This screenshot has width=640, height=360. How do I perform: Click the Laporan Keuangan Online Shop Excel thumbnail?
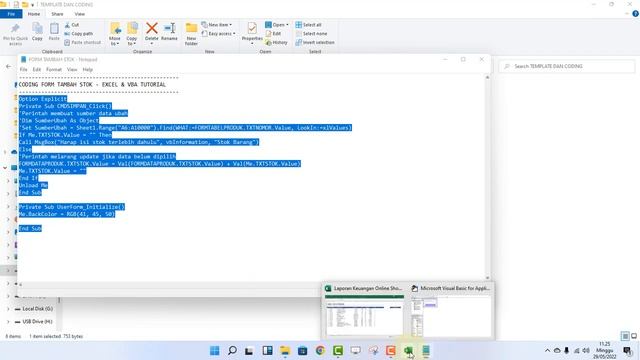pos(364,312)
